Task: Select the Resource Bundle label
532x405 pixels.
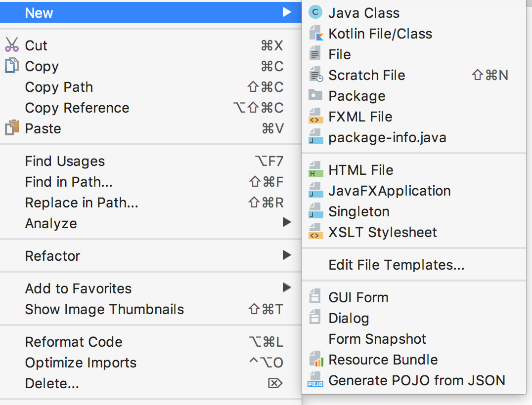Action: point(383,360)
